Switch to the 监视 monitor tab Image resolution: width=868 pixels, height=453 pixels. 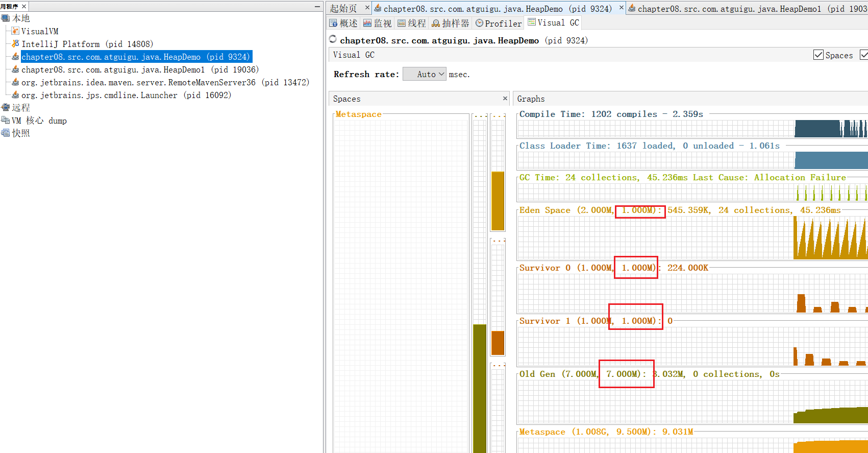tap(377, 23)
